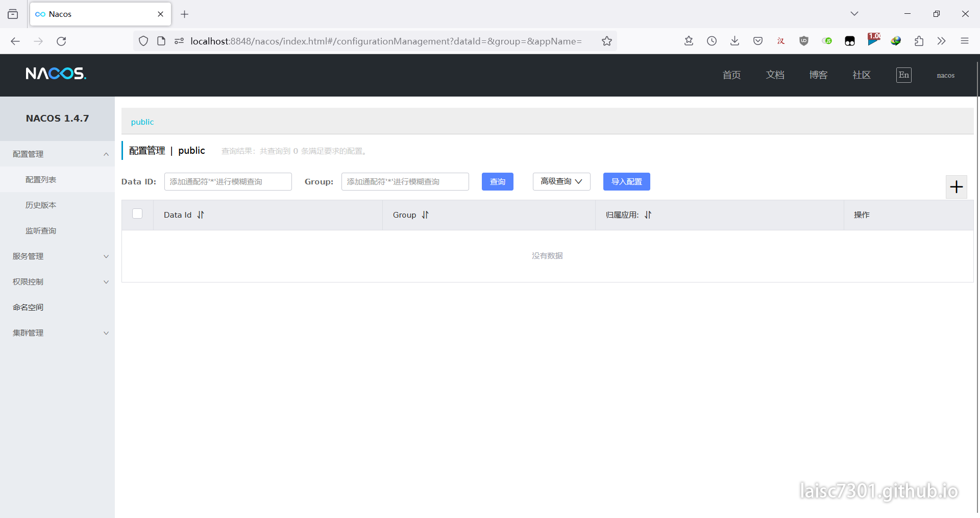Viewport: 980px width, 518px height.
Task: Open the list all tabs dropdown
Action: click(x=854, y=14)
